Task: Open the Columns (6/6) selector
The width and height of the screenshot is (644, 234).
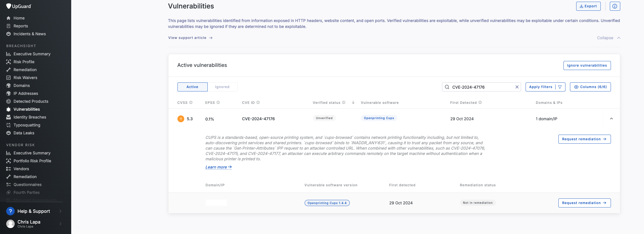Action: pyautogui.click(x=590, y=87)
